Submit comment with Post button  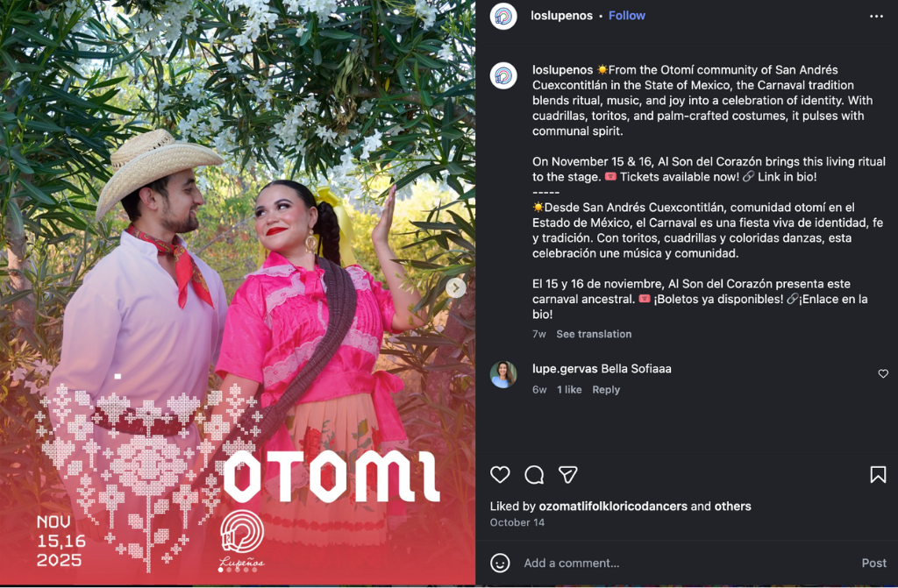874,563
